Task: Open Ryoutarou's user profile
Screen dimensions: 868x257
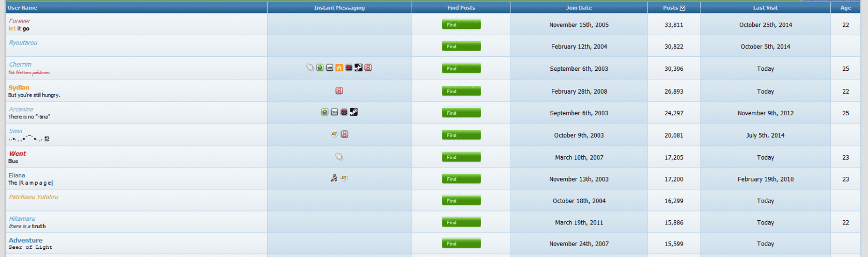Action: [x=23, y=43]
